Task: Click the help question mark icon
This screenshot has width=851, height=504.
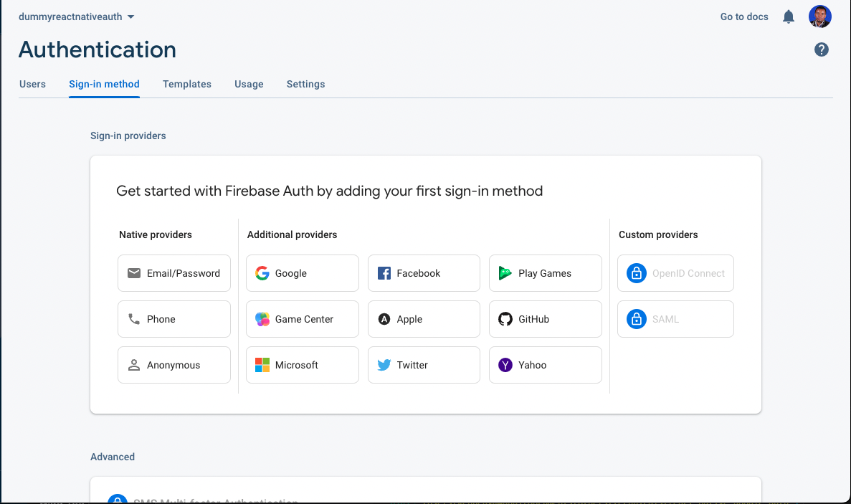Action: (x=821, y=50)
